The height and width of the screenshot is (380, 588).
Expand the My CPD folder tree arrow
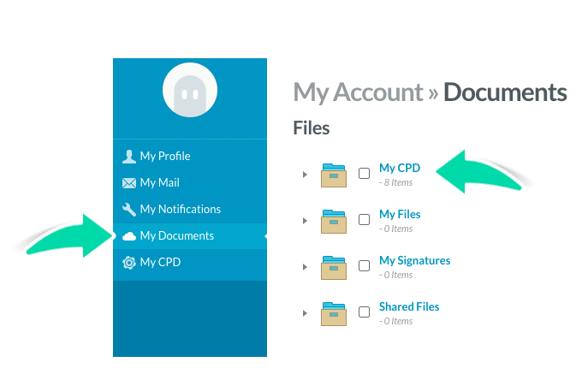click(x=305, y=175)
